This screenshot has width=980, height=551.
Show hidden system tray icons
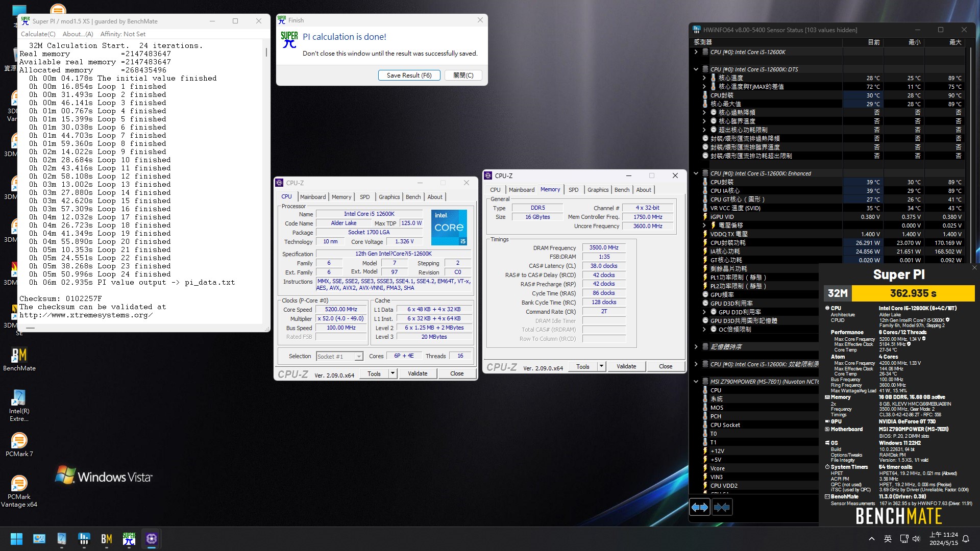pos(872,539)
